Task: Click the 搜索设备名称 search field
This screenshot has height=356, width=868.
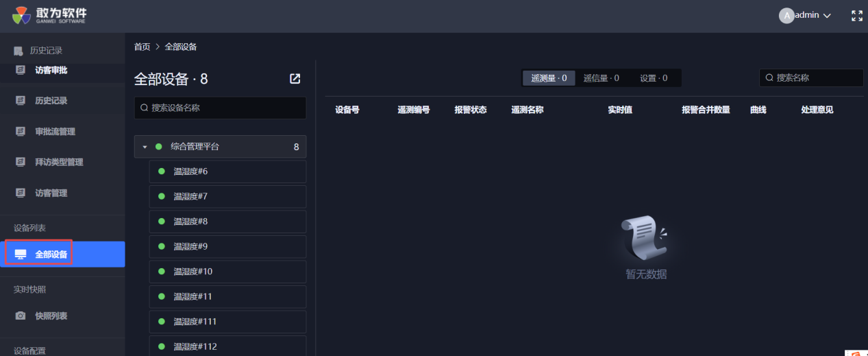Action: click(x=220, y=108)
